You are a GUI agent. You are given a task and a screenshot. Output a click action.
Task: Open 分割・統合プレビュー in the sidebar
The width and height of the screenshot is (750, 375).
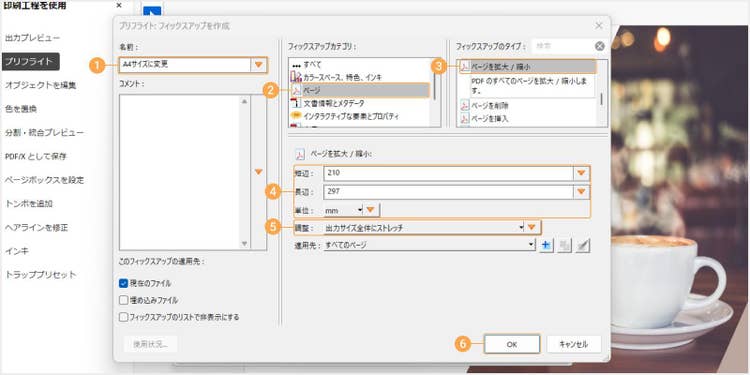point(44,132)
